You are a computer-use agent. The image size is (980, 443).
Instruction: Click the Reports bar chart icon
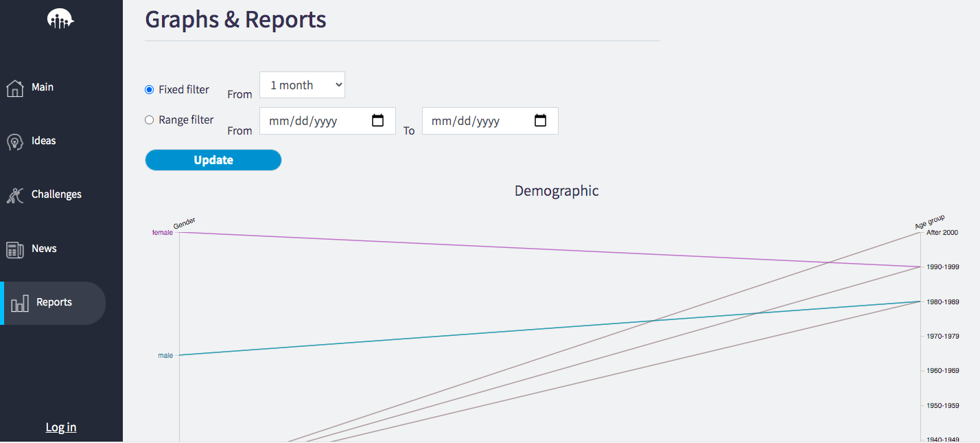pos(20,303)
